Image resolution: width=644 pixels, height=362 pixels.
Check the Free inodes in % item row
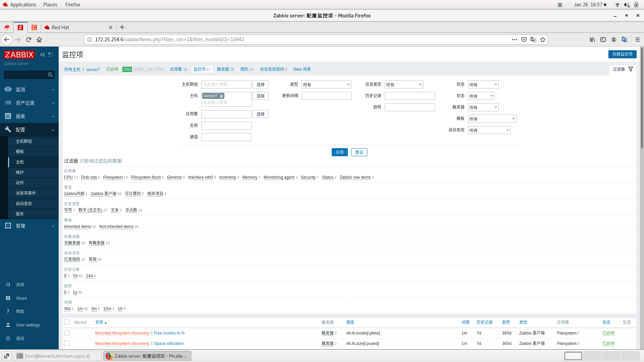point(67,333)
